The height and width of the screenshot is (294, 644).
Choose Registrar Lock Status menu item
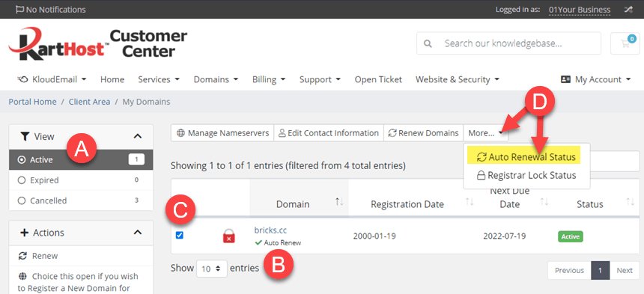coord(526,176)
